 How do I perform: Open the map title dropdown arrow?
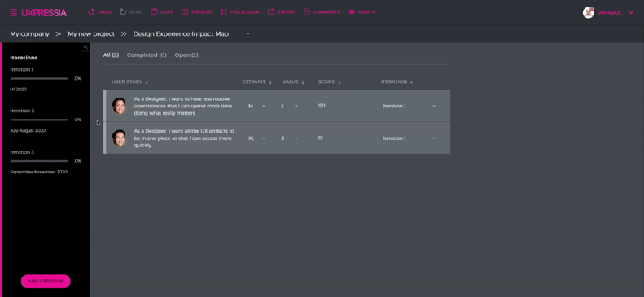click(x=248, y=34)
